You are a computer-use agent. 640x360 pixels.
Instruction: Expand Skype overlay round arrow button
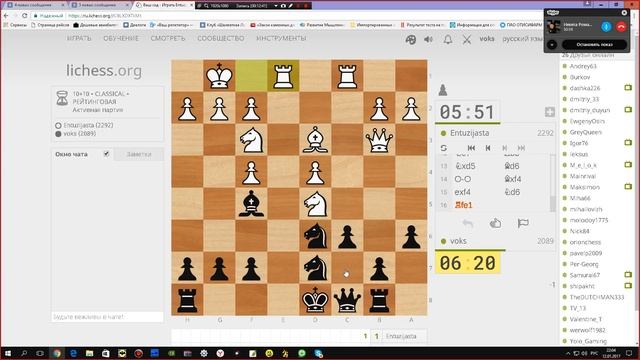(x=552, y=44)
